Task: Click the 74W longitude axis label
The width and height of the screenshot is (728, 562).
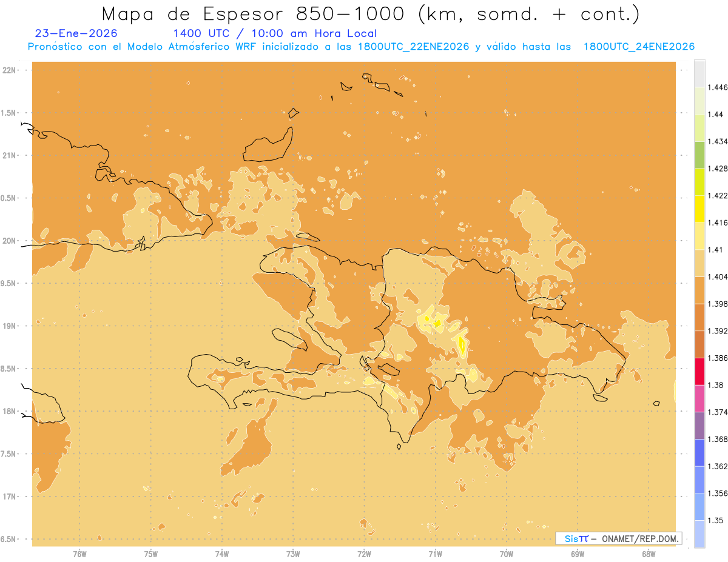Action: (222, 554)
